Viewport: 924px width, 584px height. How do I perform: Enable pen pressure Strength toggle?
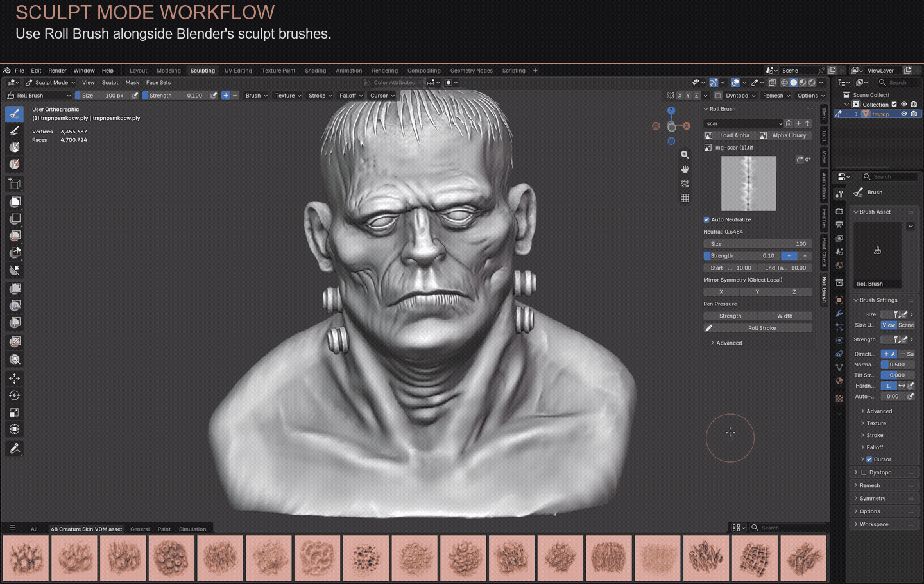point(730,316)
